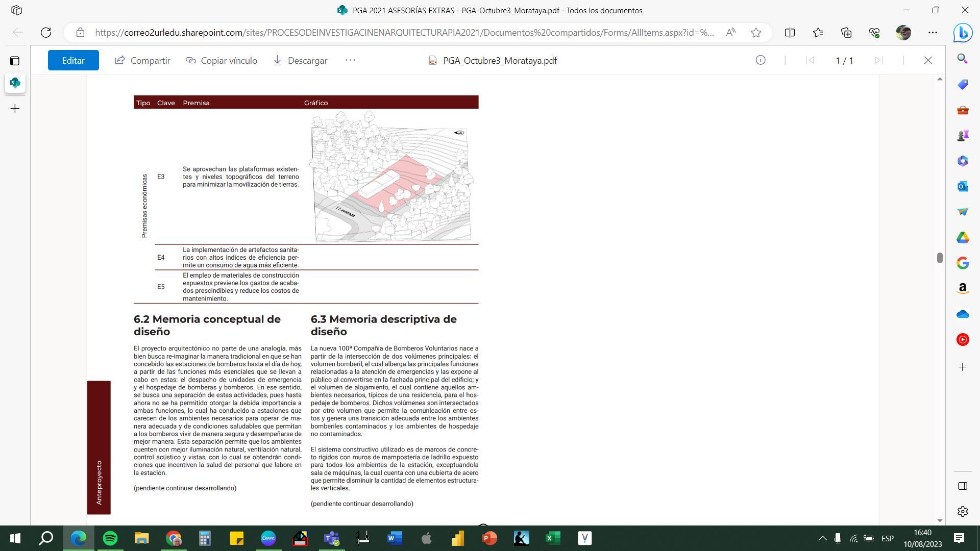Open the file info details icon
The width and height of the screenshot is (980, 551).
tap(761, 60)
